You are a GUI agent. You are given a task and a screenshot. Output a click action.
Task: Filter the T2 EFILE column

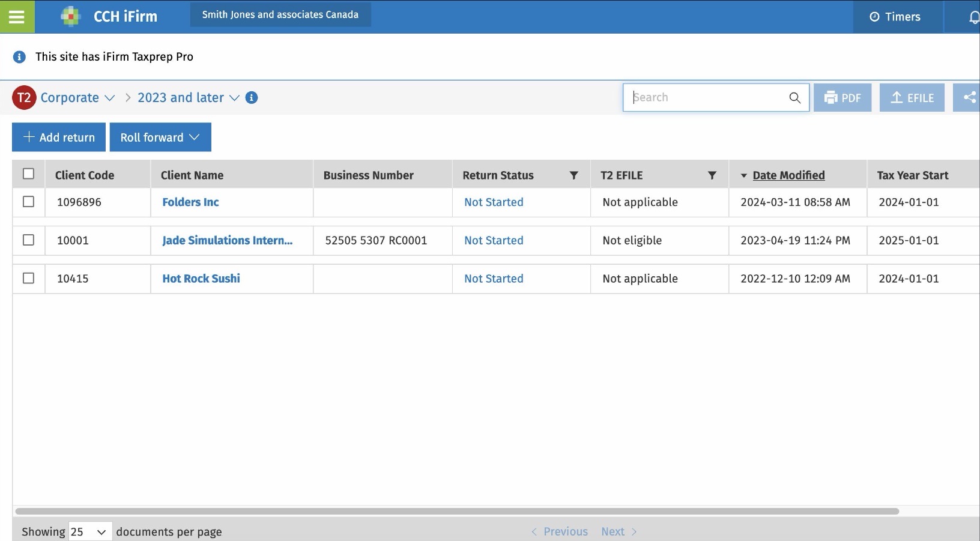tap(712, 175)
